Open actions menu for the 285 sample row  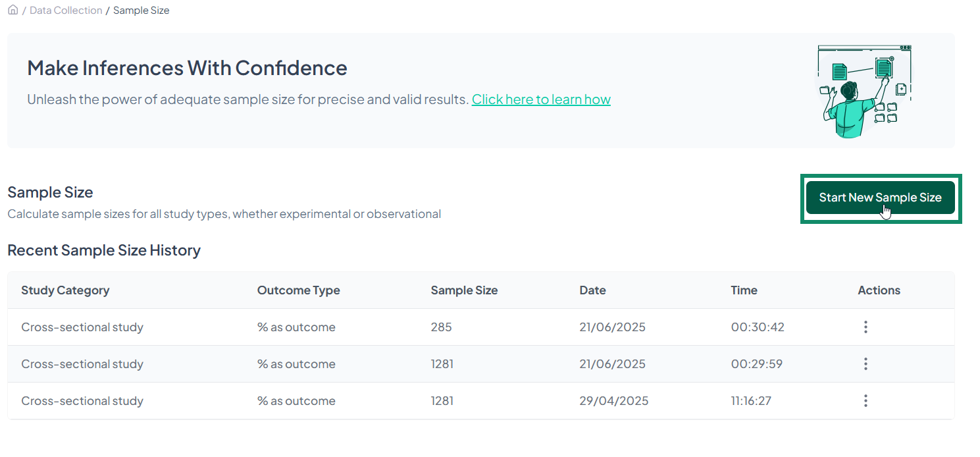(865, 327)
